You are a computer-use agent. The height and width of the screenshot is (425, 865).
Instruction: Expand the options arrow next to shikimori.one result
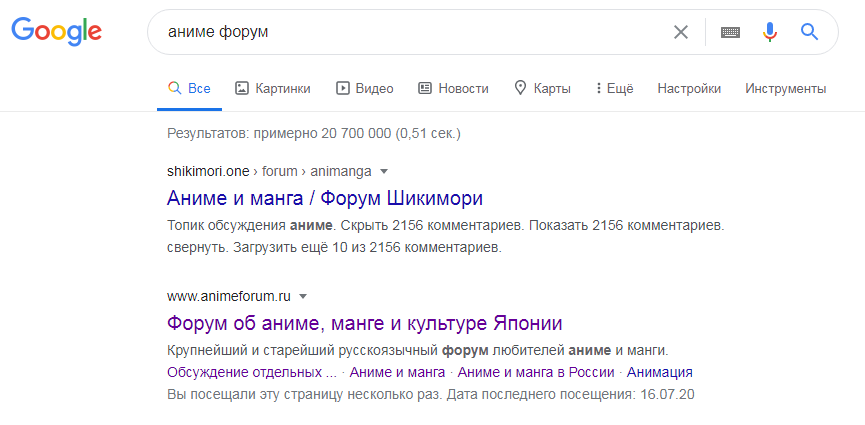coord(384,172)
